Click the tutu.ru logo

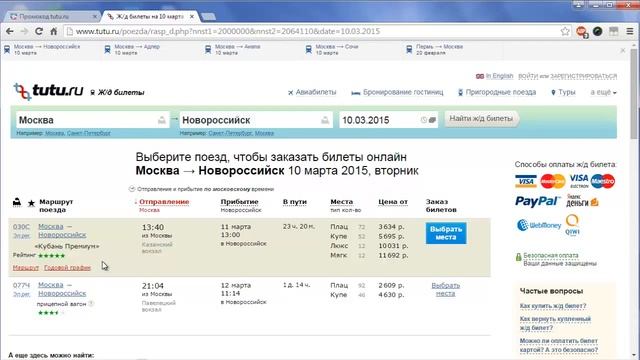[48, 91]
